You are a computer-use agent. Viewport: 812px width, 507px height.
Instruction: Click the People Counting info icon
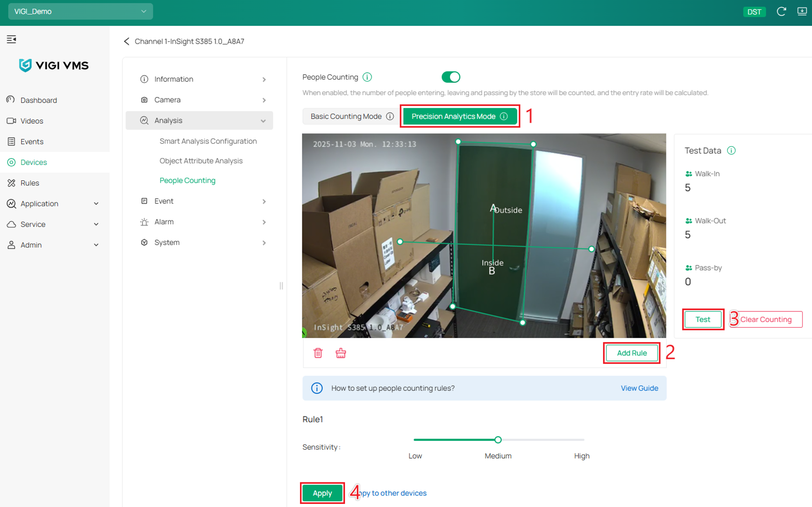point(367,77)
